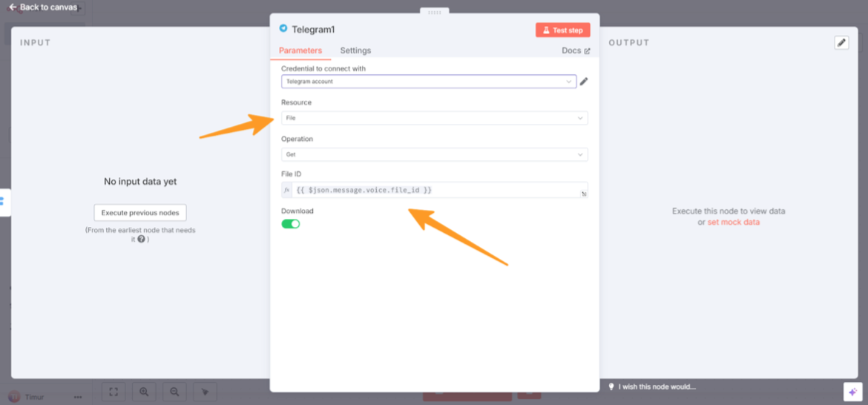868x405 pixels.
Task: Open the Docs external link
Action: 576,50
